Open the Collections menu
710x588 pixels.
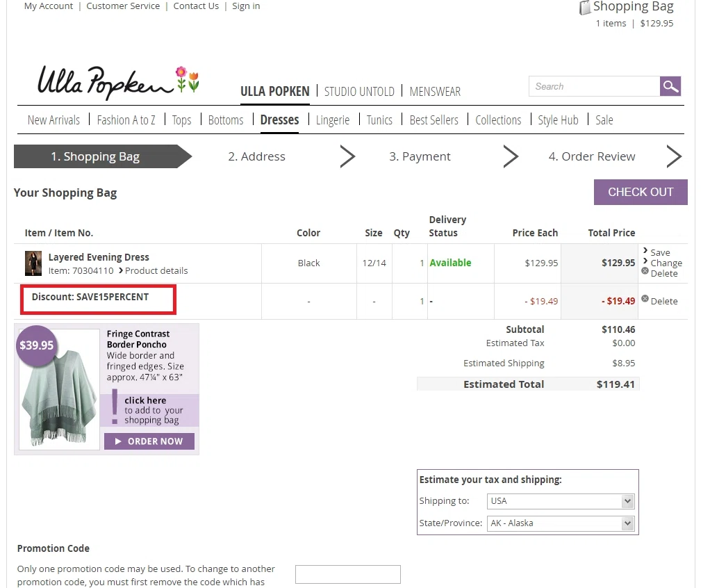(498, 120)
